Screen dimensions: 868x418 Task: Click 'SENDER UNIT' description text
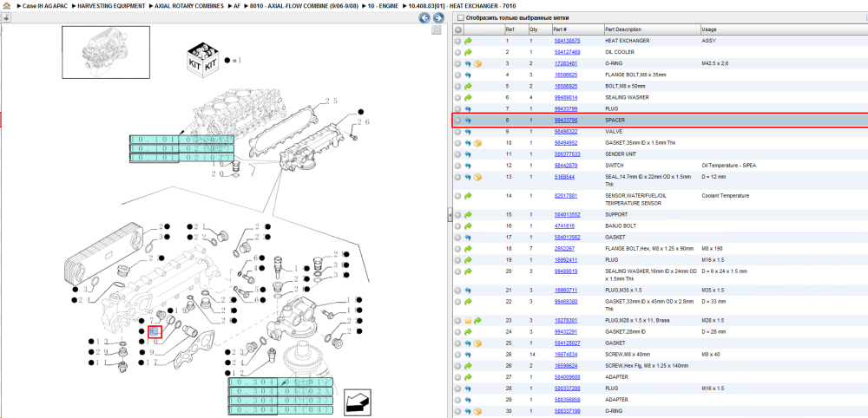click(621, 154)
